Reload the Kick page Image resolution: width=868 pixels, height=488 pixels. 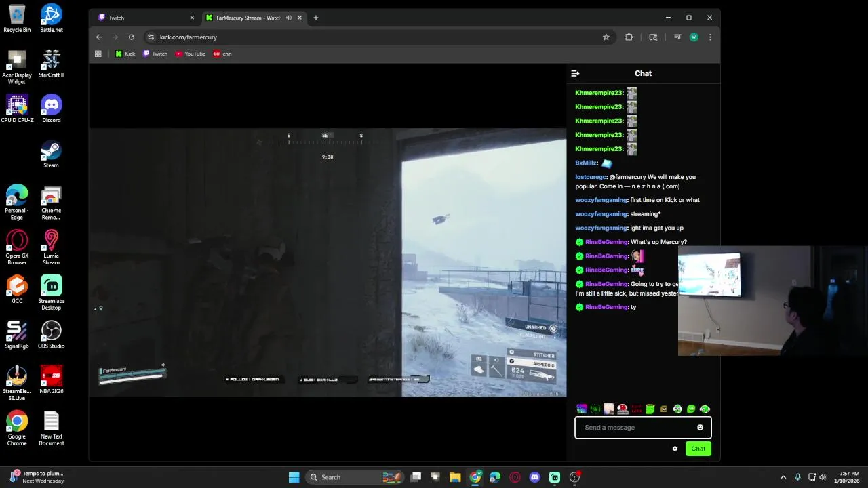(132, 37)
